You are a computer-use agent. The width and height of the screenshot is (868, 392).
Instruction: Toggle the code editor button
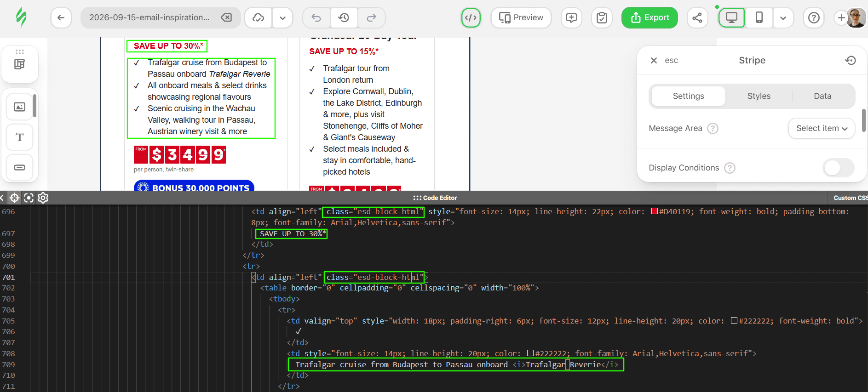click(x=471, y=18)
